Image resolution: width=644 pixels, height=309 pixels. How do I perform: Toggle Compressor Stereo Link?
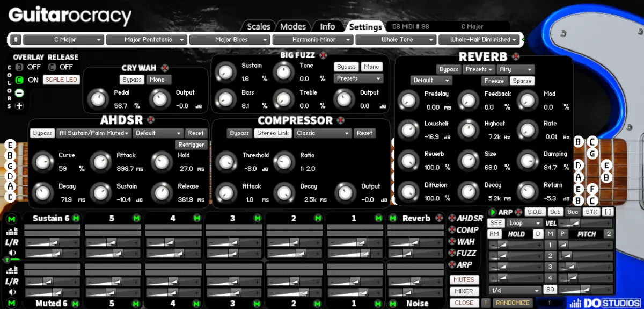(x=273, y=133)
